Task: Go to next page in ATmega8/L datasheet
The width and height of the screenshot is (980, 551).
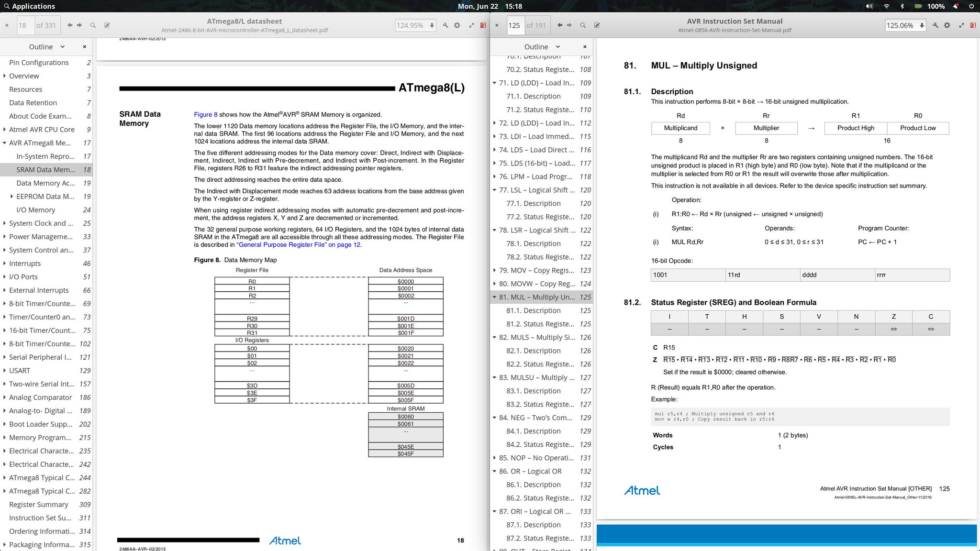Action: click(79, 25)
